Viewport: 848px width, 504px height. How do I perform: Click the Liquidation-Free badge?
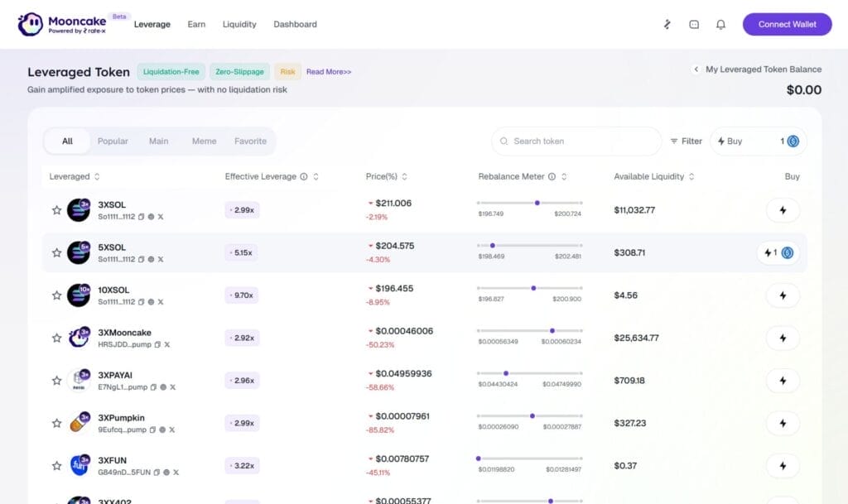click(x=171, y=72)
